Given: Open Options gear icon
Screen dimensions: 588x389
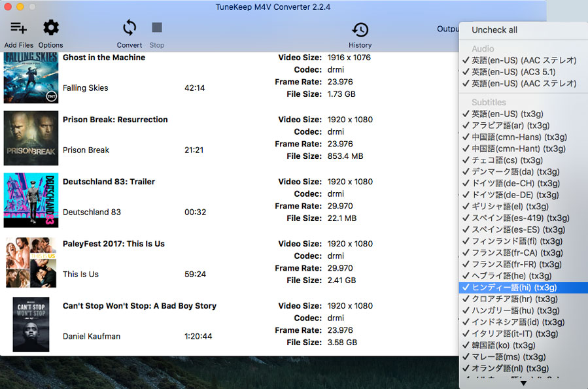Looking at the screenshot, I should [x=50, y=27].
